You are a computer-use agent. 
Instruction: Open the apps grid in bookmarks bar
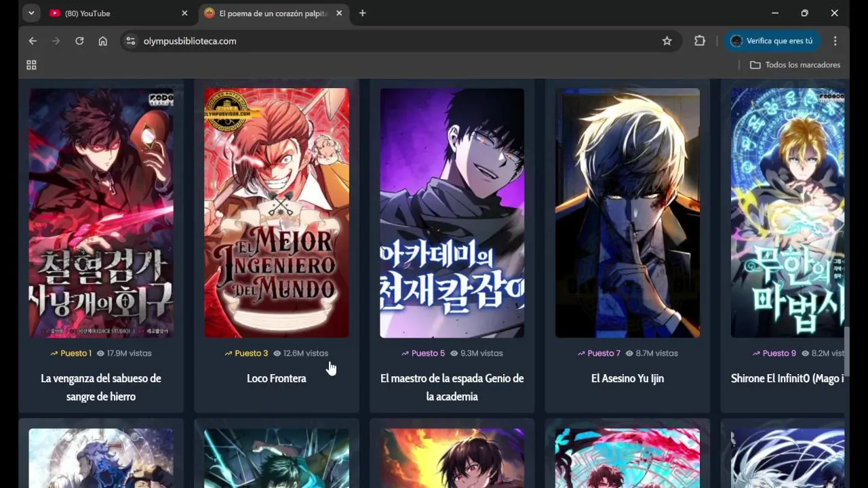(31, 65)
